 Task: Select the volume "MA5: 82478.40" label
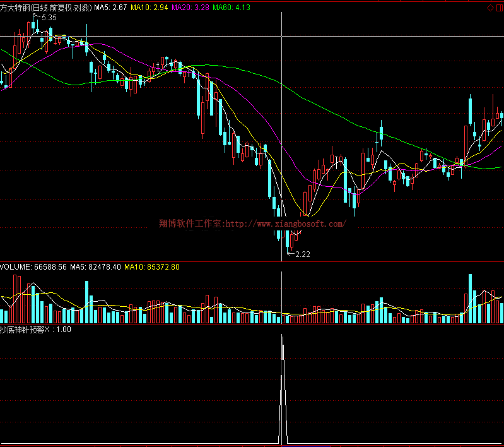[95, 267]
